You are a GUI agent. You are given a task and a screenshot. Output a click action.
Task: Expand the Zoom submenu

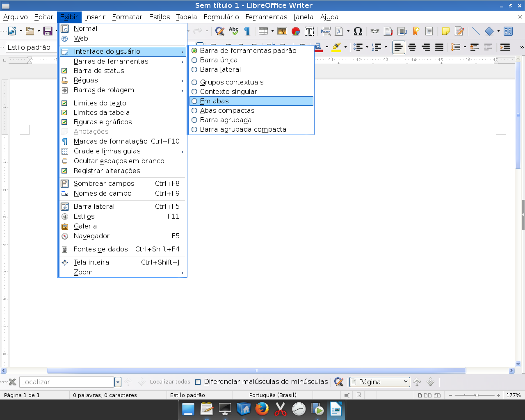click(x=123, y=272)
